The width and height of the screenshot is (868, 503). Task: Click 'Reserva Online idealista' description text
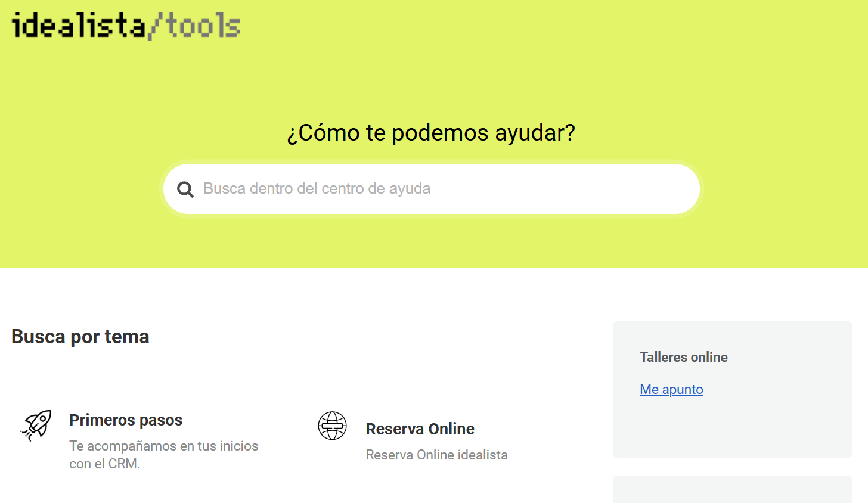pos(437,455)
